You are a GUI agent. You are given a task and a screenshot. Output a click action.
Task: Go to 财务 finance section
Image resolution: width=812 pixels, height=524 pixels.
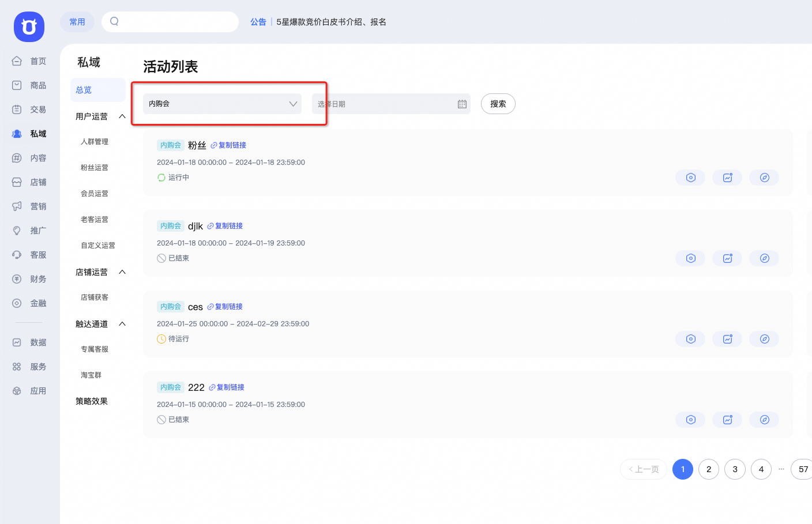point(29,279)
